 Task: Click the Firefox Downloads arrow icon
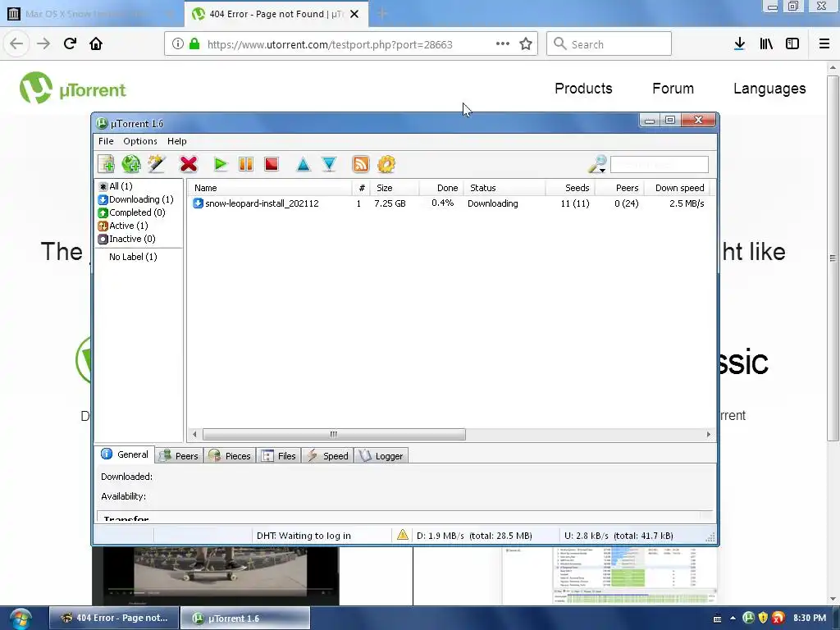739,44
